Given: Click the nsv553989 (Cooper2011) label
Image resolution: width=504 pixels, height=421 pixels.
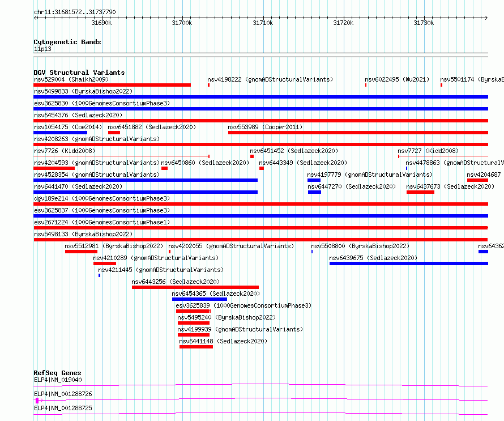Looking at the screenshot, I should tap(265, 127).
